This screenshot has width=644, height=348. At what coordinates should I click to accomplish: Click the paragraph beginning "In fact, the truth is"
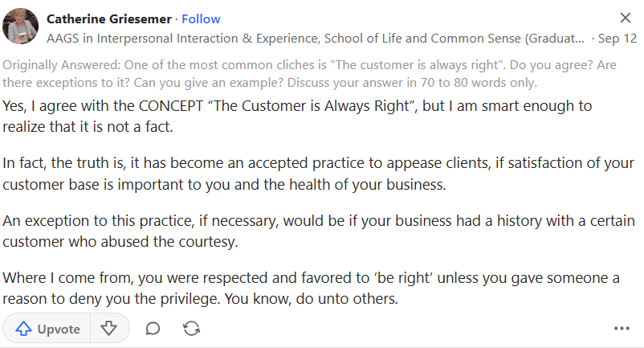pyautogui.click(x=318, y=174)
